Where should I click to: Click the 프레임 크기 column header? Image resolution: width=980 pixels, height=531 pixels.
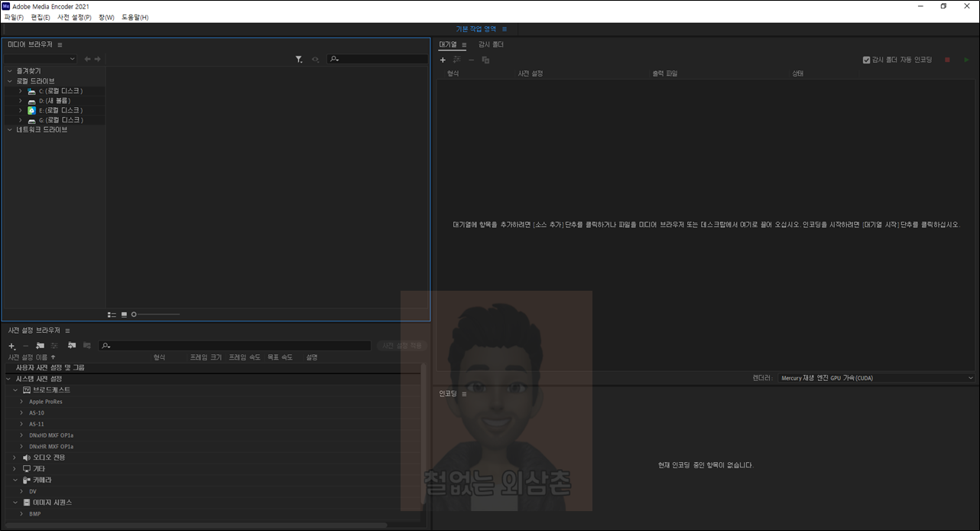(x=206, y=357)
